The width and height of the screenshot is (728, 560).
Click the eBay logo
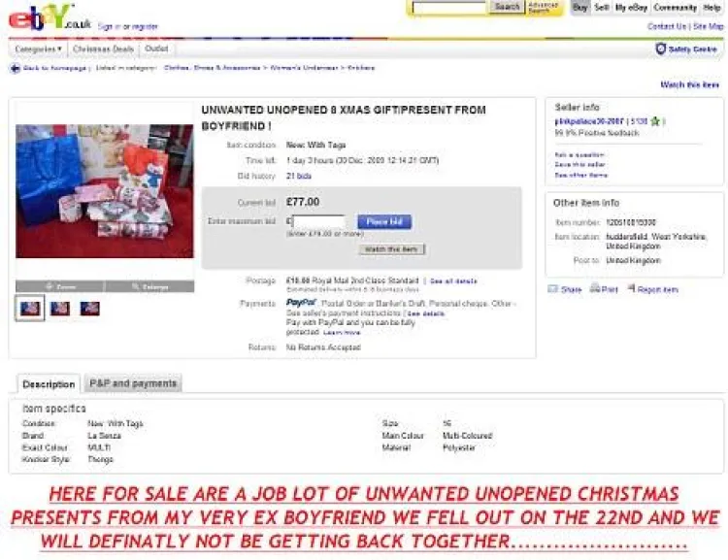coord(49,17)
